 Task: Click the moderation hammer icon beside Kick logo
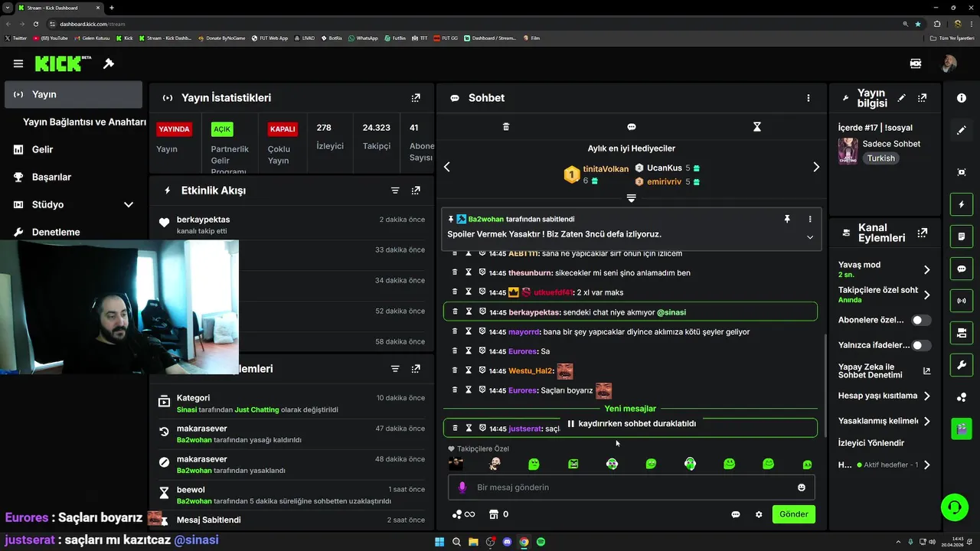[109, 64]
